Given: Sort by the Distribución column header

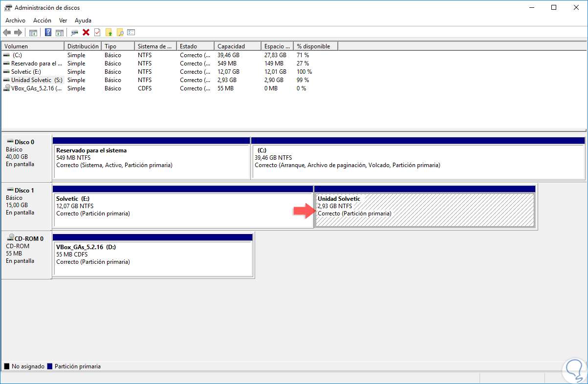Looking at the screenshot, I should tap(83, 46).
